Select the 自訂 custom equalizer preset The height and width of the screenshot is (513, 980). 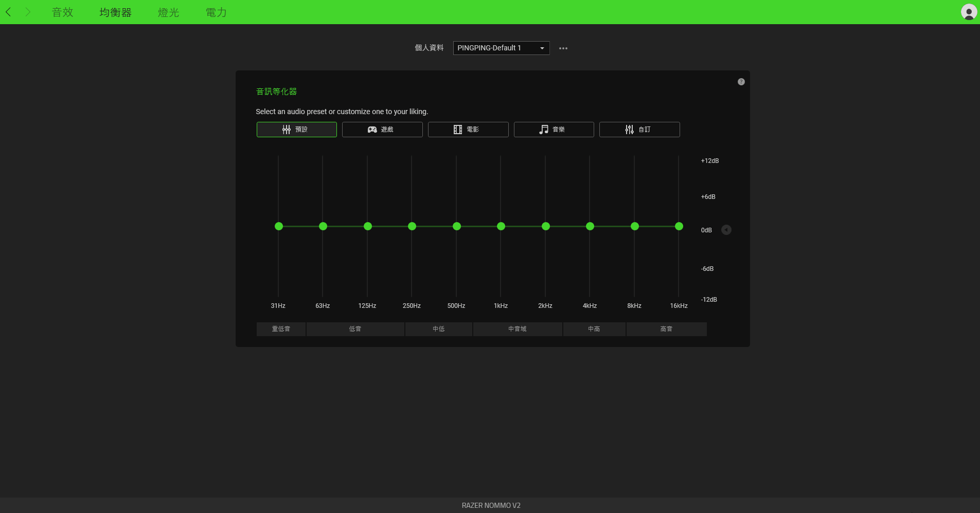click(639, 130)
